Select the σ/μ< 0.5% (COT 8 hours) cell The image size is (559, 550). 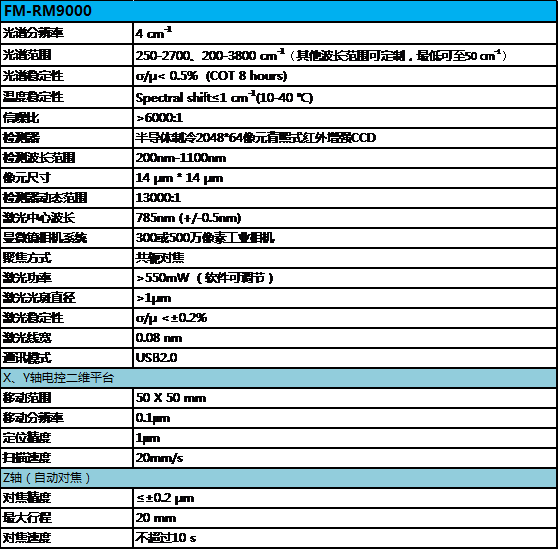pos(344,76)
